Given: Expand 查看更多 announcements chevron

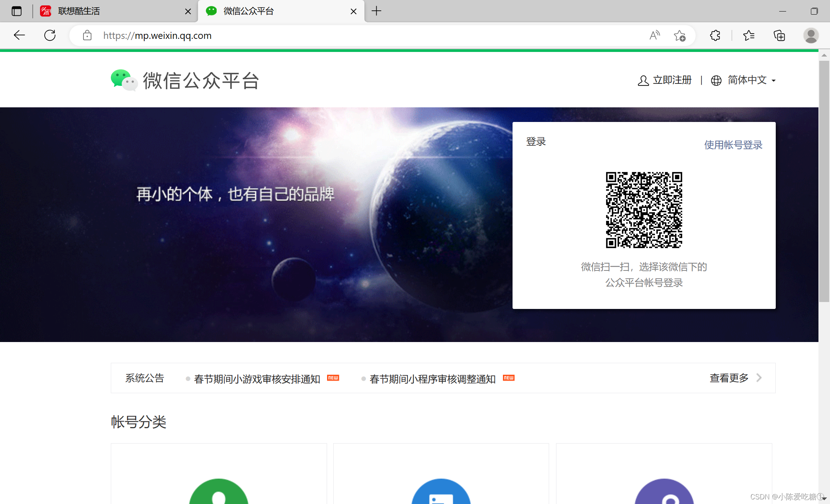Looking at the screenshot, I should (x=758, y=378).
